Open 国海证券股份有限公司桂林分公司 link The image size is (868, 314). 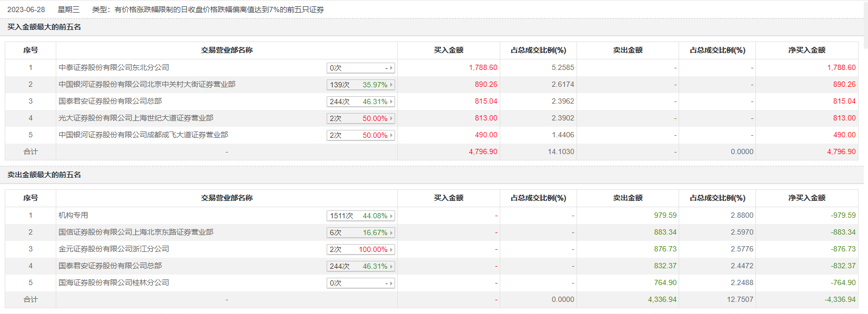[114, 282]
